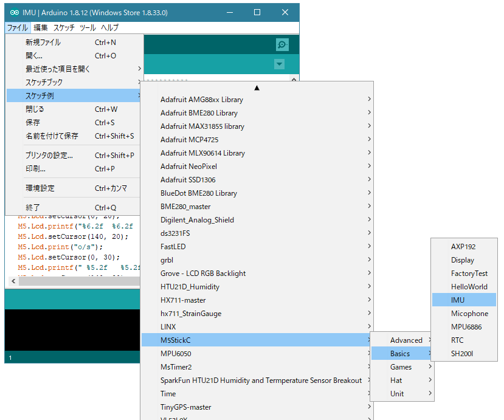Choose 新規ファイル from the file menu
The height and width of the screenshot is (420, 504).
(74, 43)
